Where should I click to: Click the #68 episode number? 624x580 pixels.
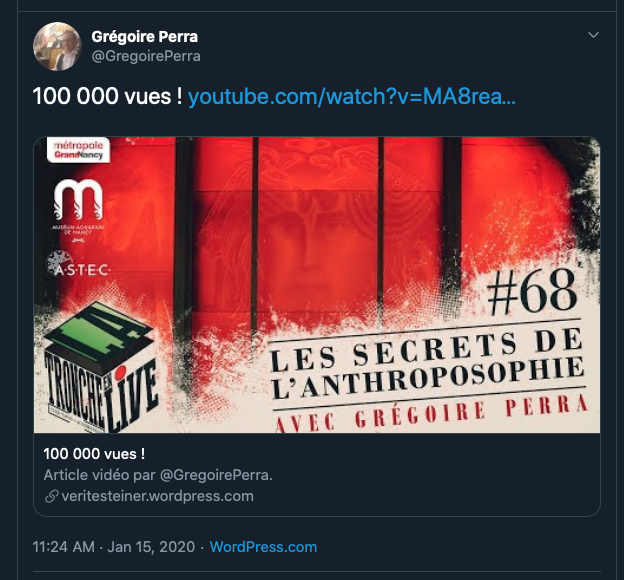click(532, 291)
